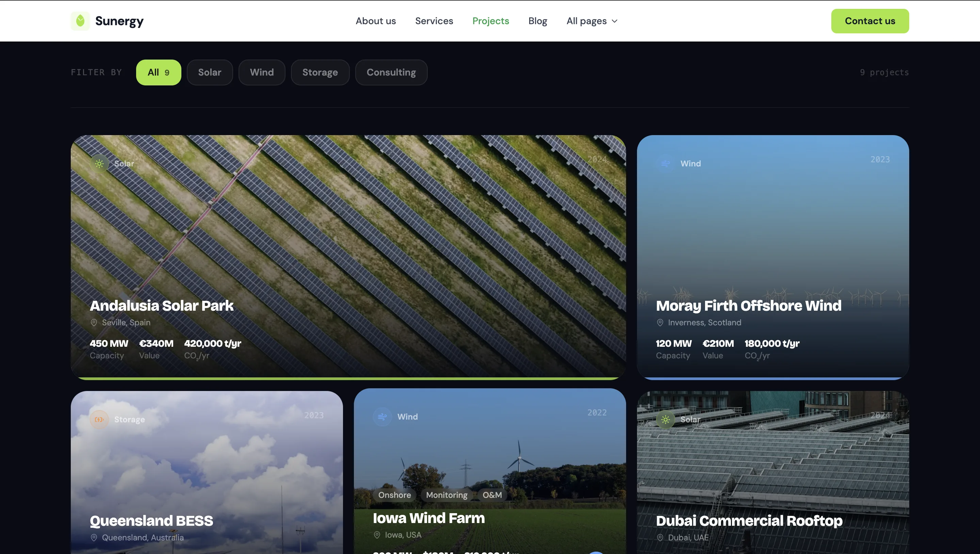Click the battery Storage icon on Queensland BESS card
This screenshot has height=554, width=980.
pos(99,419)
